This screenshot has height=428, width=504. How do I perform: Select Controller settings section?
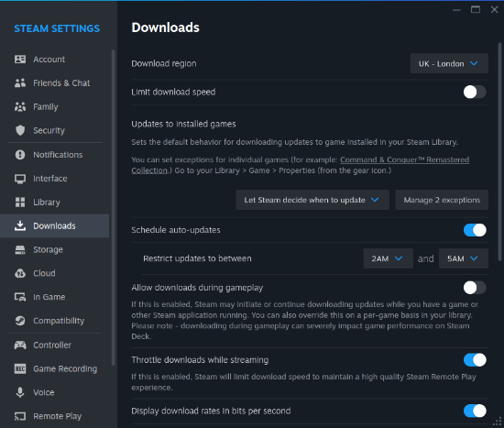coord(55,345)
